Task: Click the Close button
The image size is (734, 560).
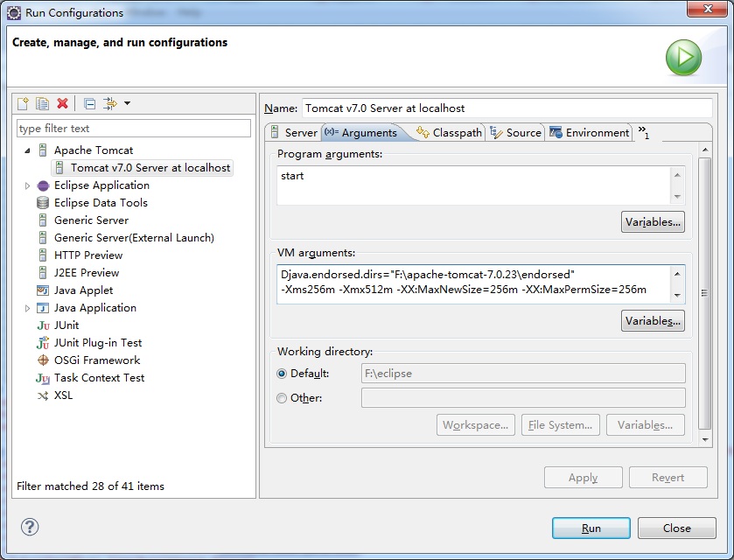Action: [x=676, y=528]
